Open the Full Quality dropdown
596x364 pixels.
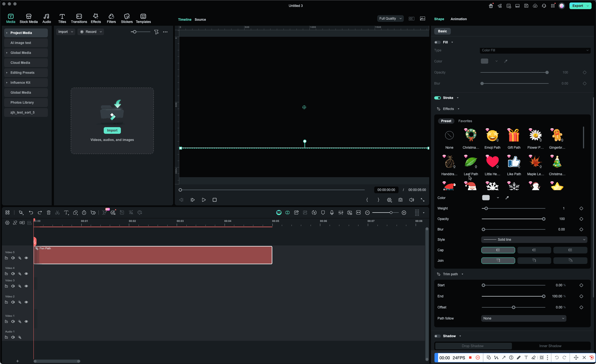(x=390, y=19)
